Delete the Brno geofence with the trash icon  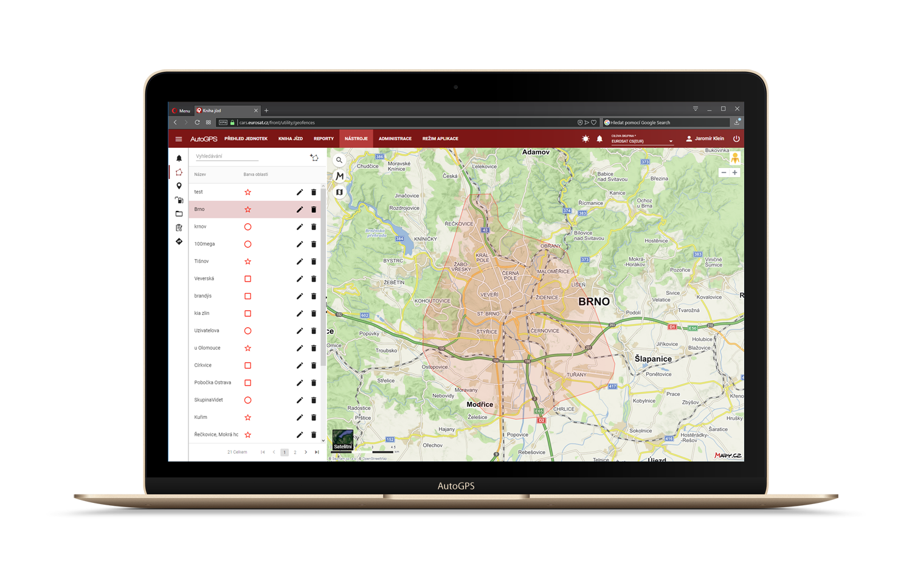pyautogui.click(x=314, y=210)
